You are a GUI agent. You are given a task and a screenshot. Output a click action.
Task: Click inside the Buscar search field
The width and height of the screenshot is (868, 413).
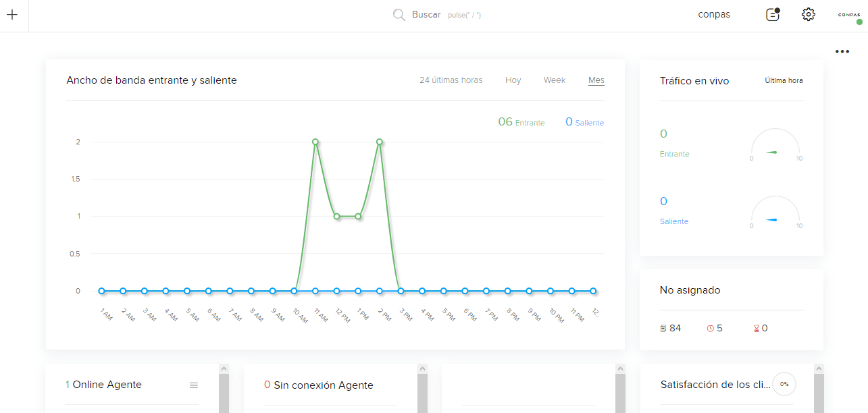[x=446, y=15]
